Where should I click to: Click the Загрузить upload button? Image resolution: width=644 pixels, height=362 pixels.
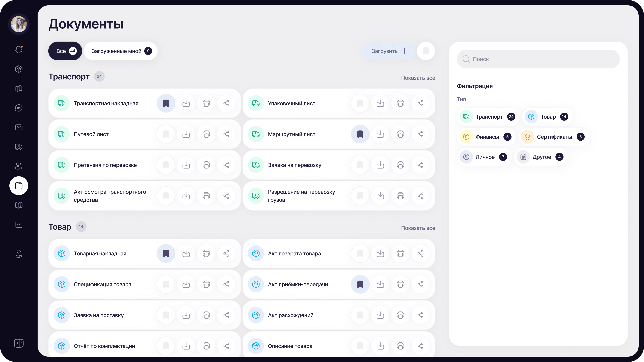pos(389,51)
